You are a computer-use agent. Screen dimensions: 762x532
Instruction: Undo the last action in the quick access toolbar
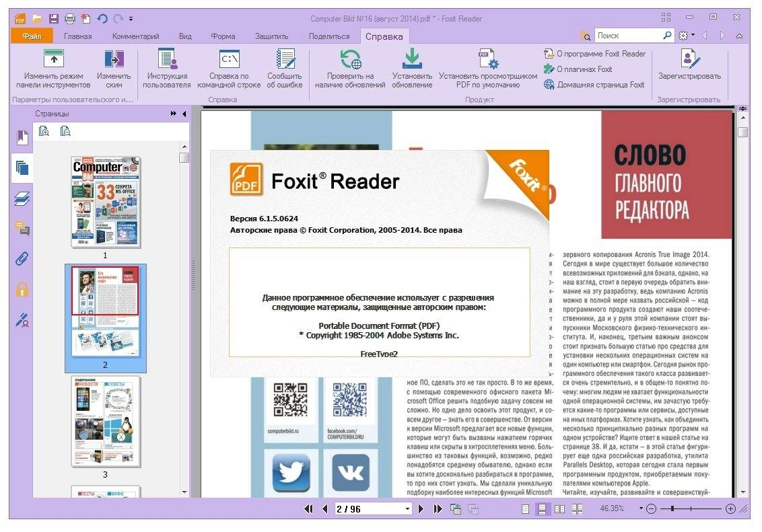(x=102, y=19)
